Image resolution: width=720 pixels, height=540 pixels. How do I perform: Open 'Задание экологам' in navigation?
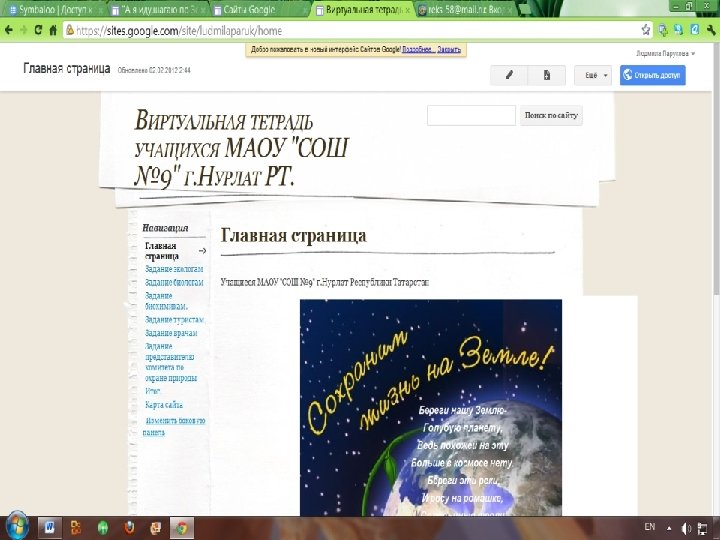(x=174, y=269)
